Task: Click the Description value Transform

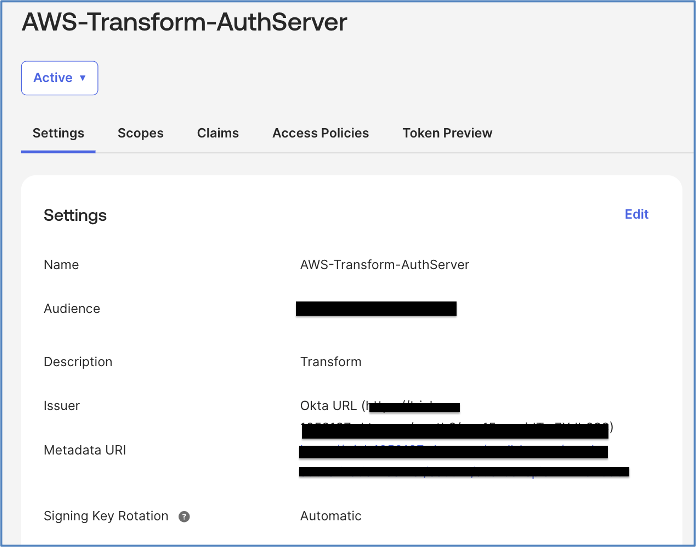Action: tap(331, 362)
